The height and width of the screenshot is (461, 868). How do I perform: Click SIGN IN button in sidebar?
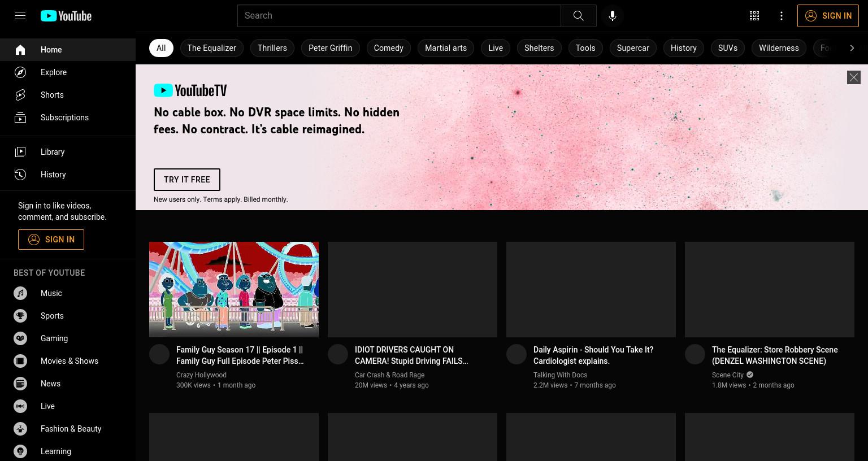pyautogui.click(x=51, y=240)
